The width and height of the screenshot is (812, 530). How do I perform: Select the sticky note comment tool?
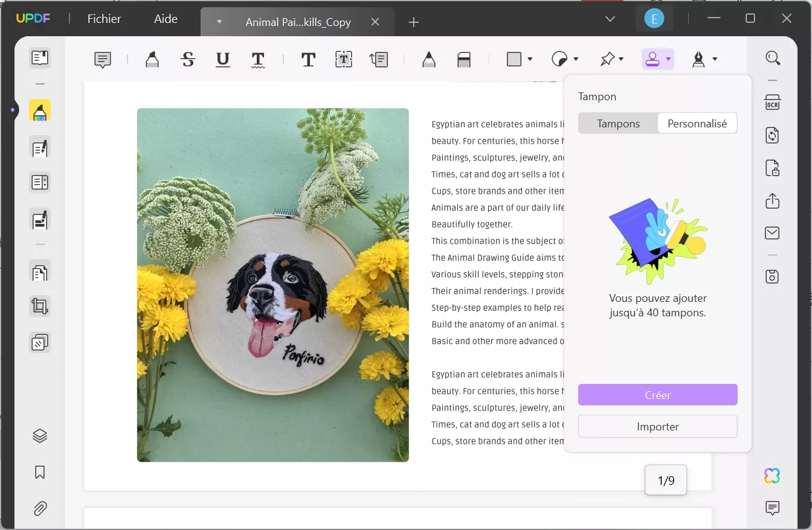point(103,59)
